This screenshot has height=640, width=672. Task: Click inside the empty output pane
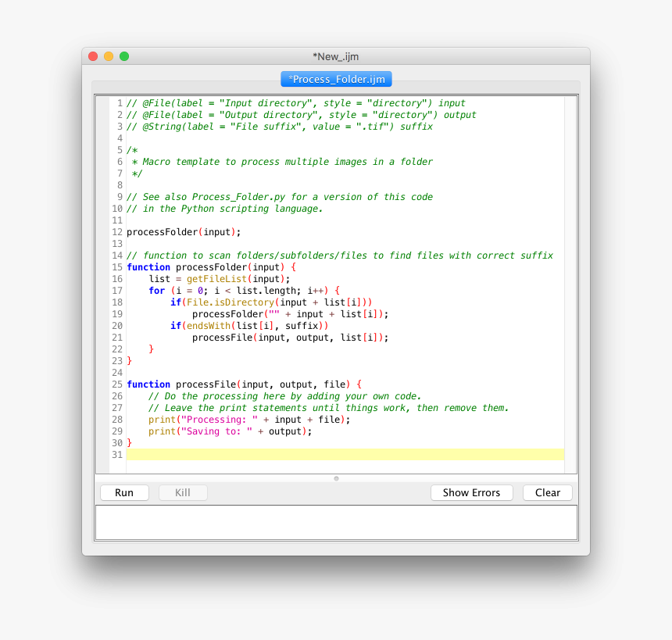point(335,522)
